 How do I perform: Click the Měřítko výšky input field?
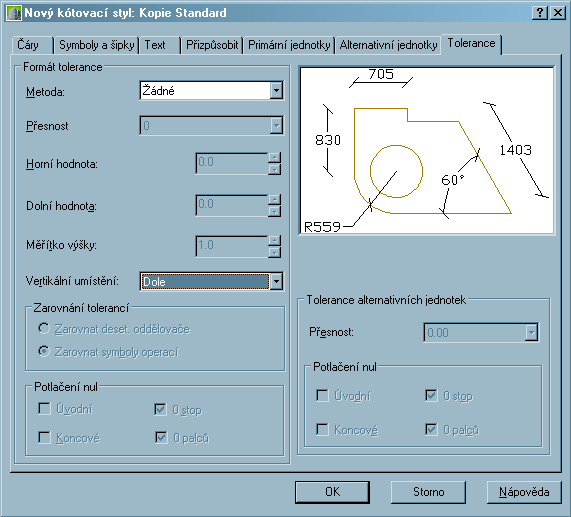coord(232,246)
